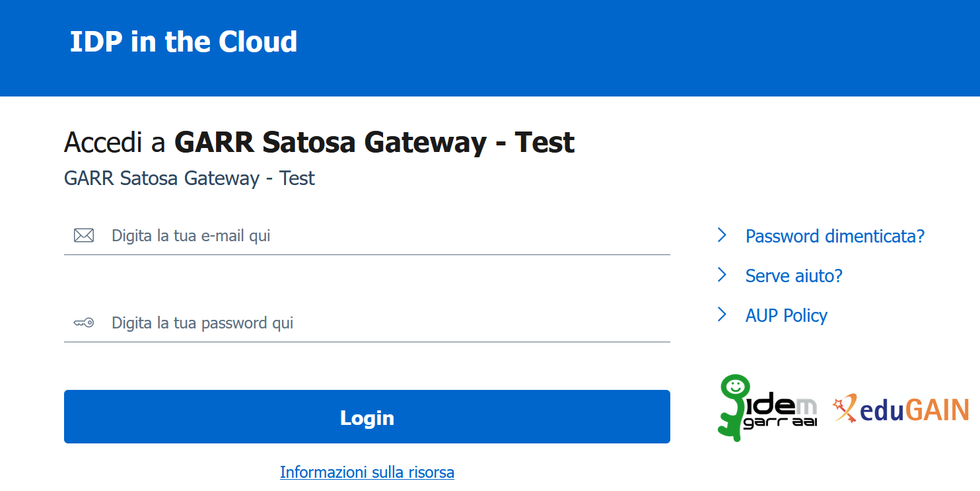
Task: Click the IDP in the Cloud title
Action: pyautogui.click(x=182, y=41)
